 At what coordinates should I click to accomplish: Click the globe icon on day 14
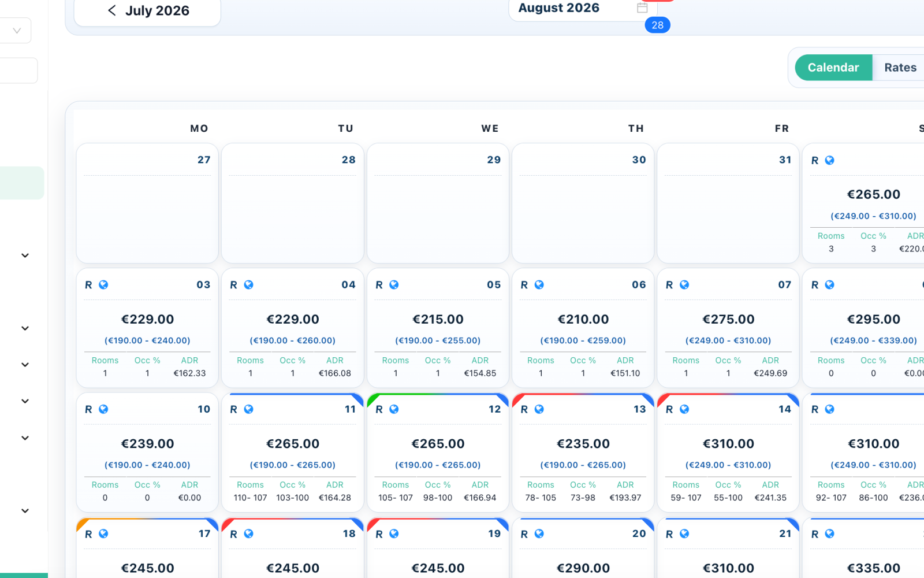[684, 409]
